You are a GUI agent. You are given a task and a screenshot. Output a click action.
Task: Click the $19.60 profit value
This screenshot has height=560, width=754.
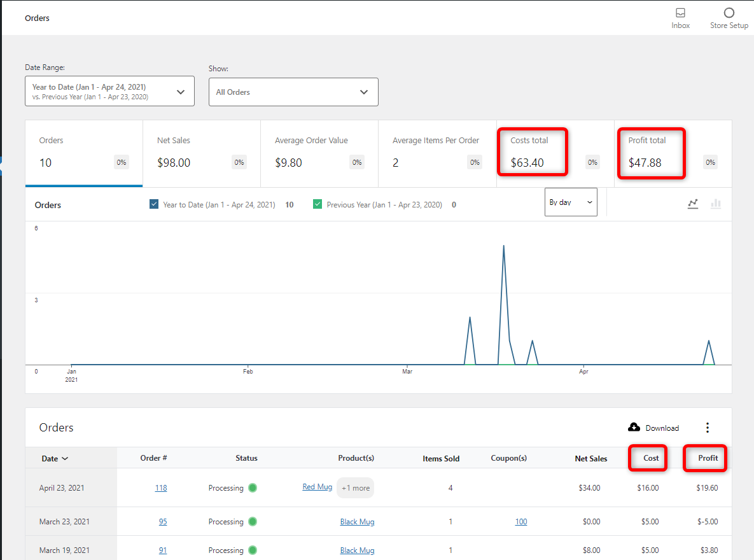(707, 488)
